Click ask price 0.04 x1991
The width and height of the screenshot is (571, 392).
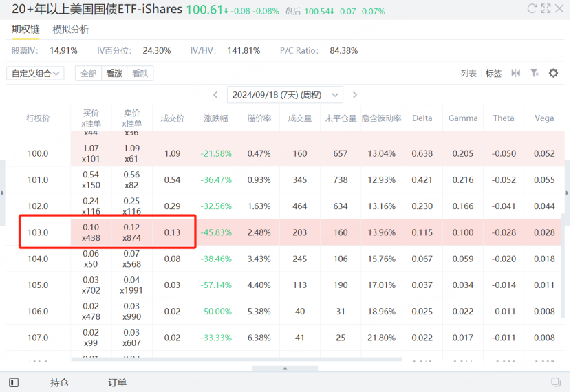132,285
